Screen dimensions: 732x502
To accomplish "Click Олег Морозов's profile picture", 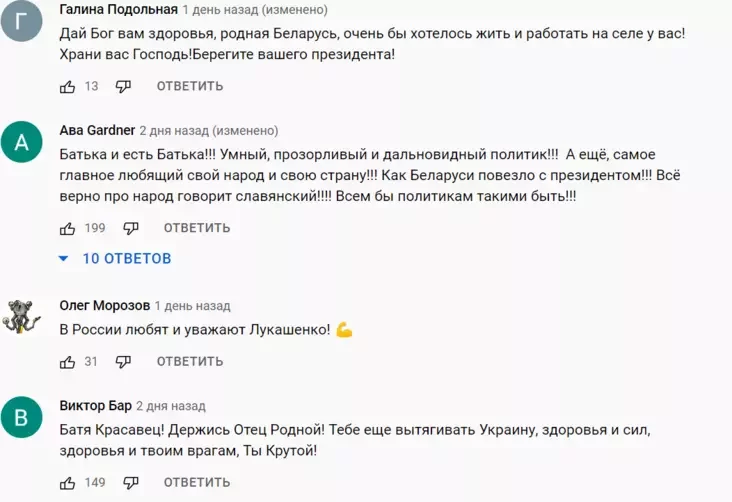I will point(22,316).
